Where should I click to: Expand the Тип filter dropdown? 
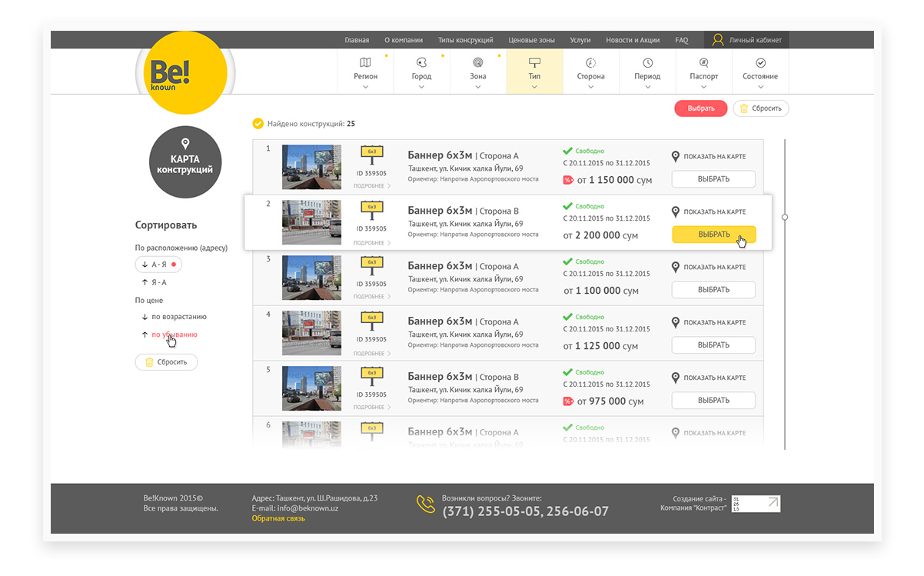point(534,87)
